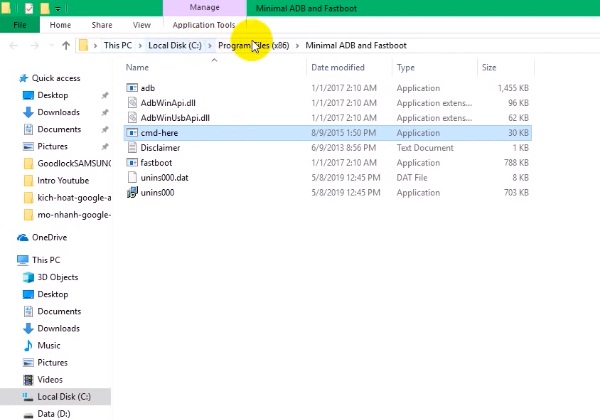Open the Customize Quick Access Toolbar dropdown
Screen dimensions: 600x420
(58, 8)
